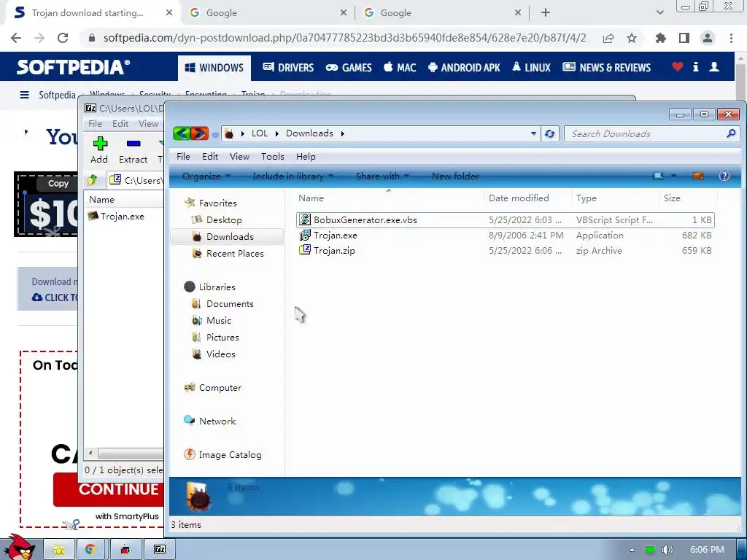Select Documents under Libraries
Viewport: 747px width, 560px height.
coord(230,303)
